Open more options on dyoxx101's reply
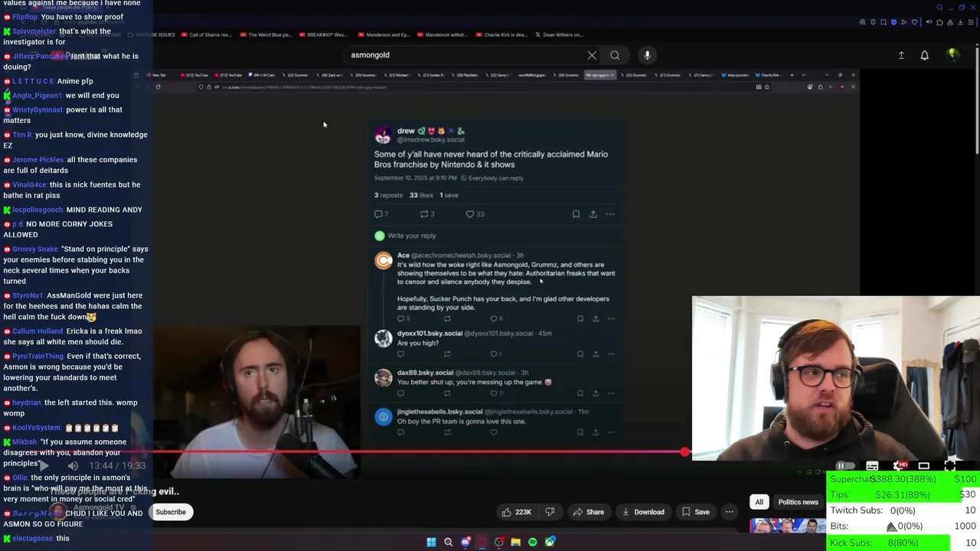Viewport: 980px width, 551px height. (x=610, y=354)
